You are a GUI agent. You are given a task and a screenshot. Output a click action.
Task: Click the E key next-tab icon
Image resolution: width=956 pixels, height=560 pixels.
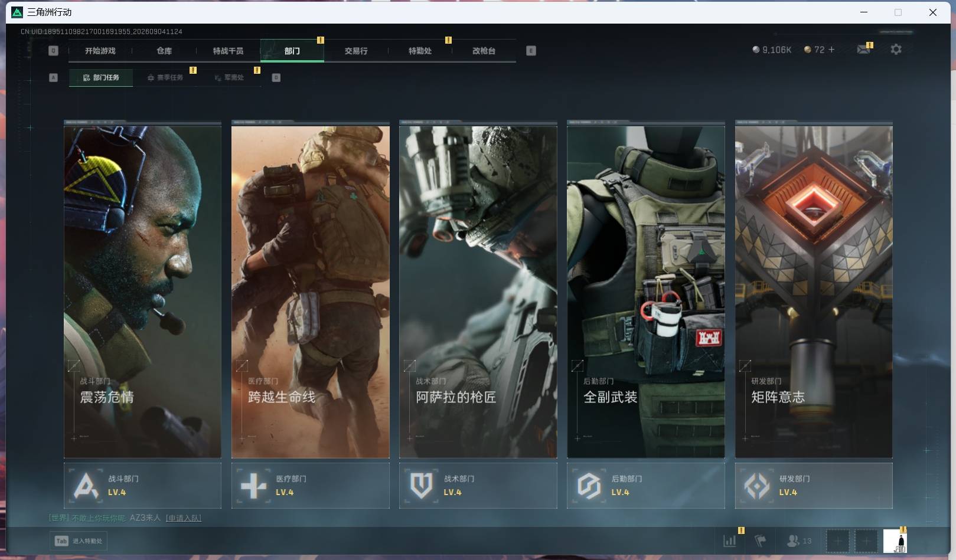point(531,51)
